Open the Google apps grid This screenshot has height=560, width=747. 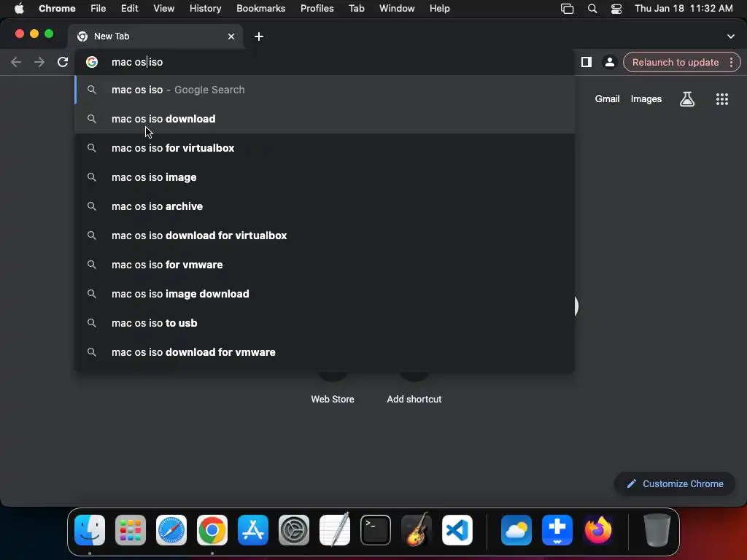pyautogui.click(x=722, y=99)
